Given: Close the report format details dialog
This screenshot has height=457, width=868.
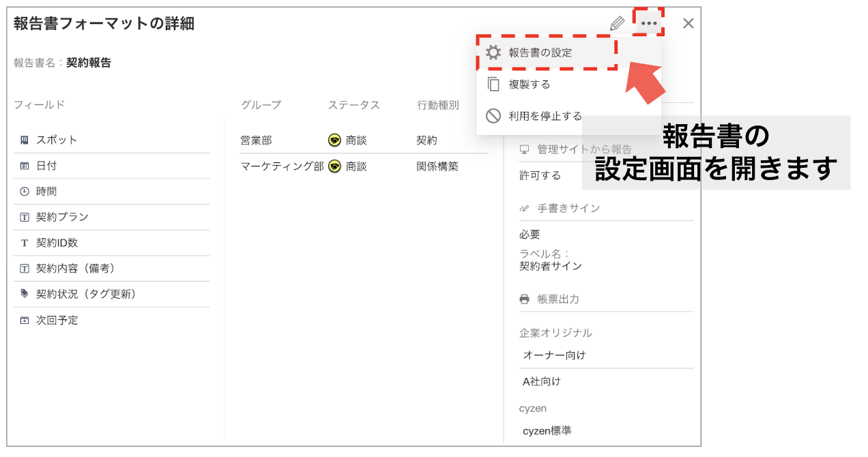Looking at the screenshot, I should [x=689, y=23].
